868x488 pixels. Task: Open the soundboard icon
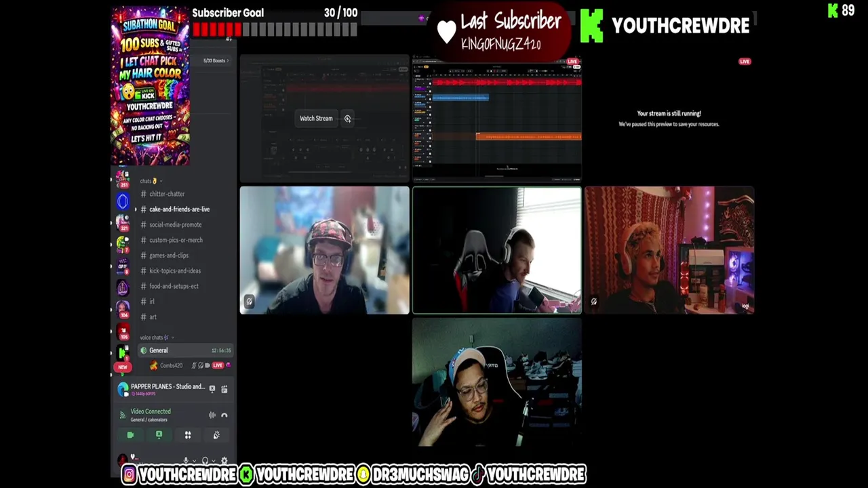[x=216, y=435]
